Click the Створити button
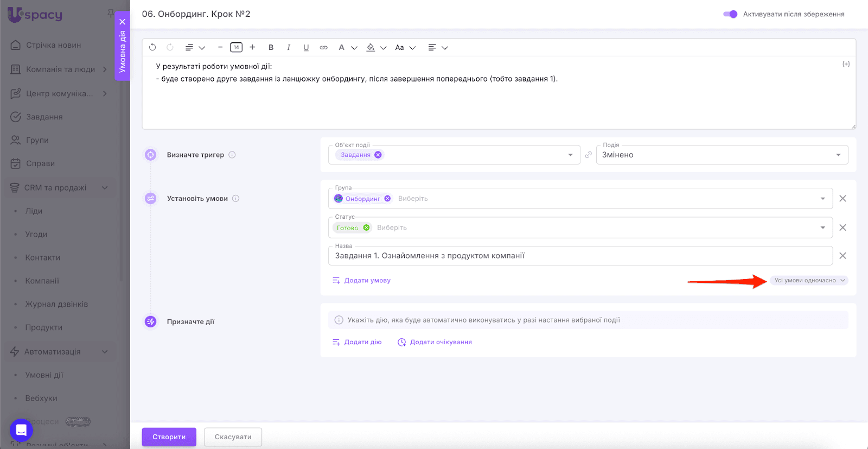Image resolution: width=868 pixels, height=449 pixels. click(x=169, y=437)
